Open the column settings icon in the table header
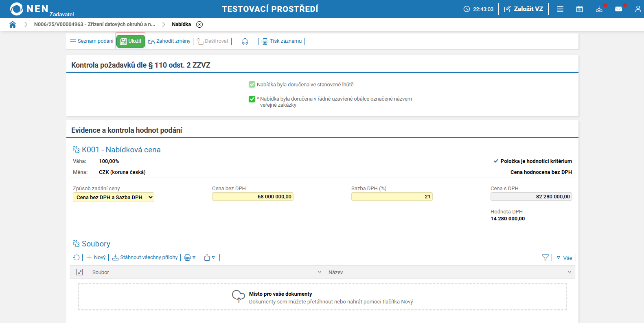Image resolution: width=644 pixels, height=323 pixels. click(79, 272)
